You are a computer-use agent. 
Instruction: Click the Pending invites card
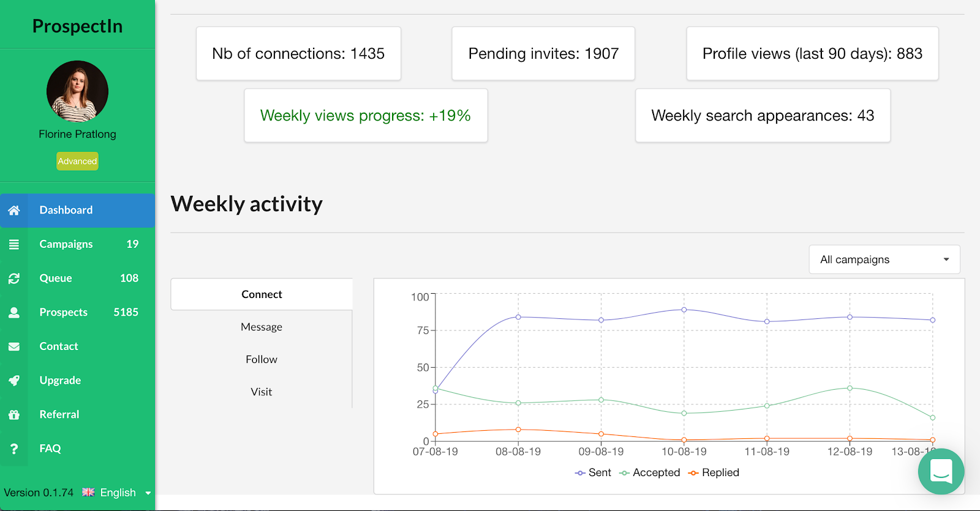(x=543, y=53)
